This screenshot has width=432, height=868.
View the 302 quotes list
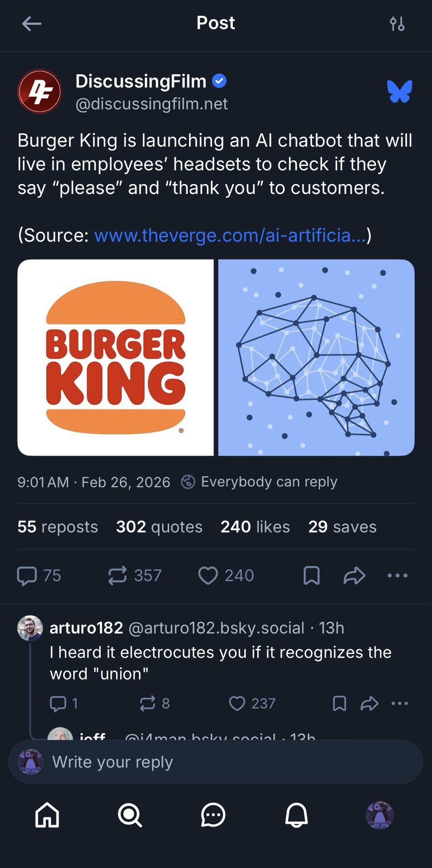point(159,527)
